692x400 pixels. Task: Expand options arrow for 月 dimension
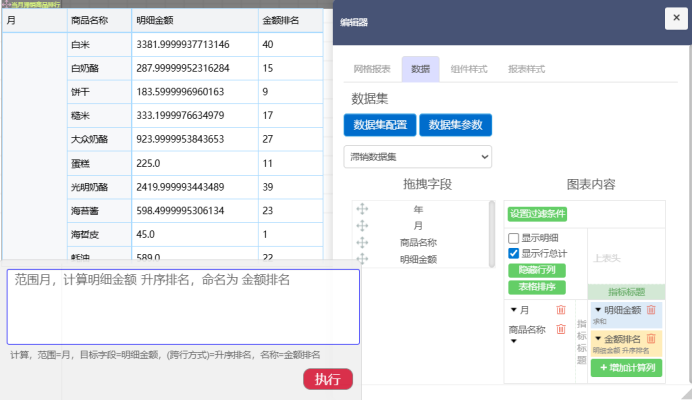tap(513, 310)
